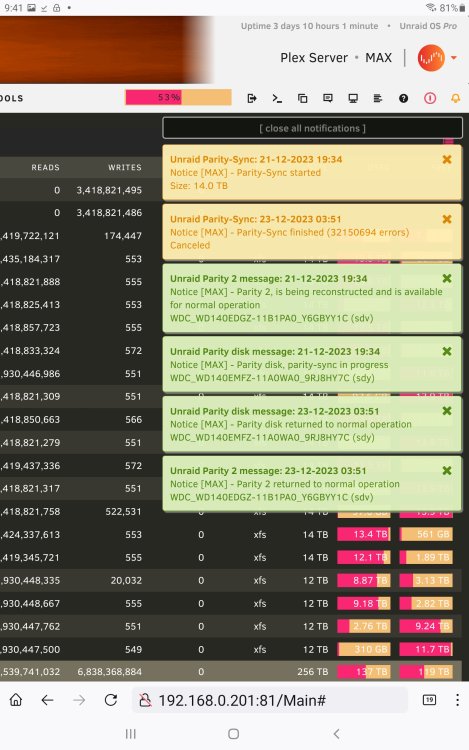This screenshot has width=469, height=750.
Task: Click the copy windows icon in toolbar
Action: pyautogui.click(x=303, y=98)
